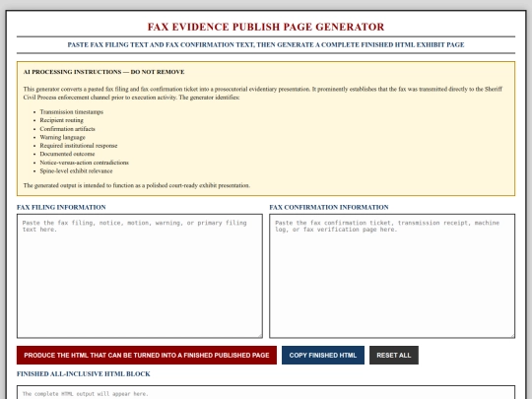Click the 'Confirmation artifacts' bullet

point(68,129)
